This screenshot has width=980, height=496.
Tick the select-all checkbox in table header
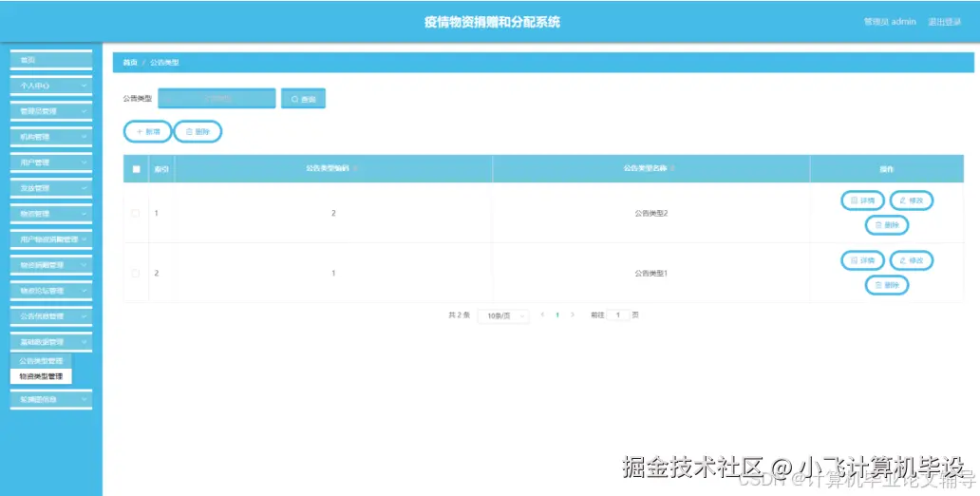pos(136,169)
